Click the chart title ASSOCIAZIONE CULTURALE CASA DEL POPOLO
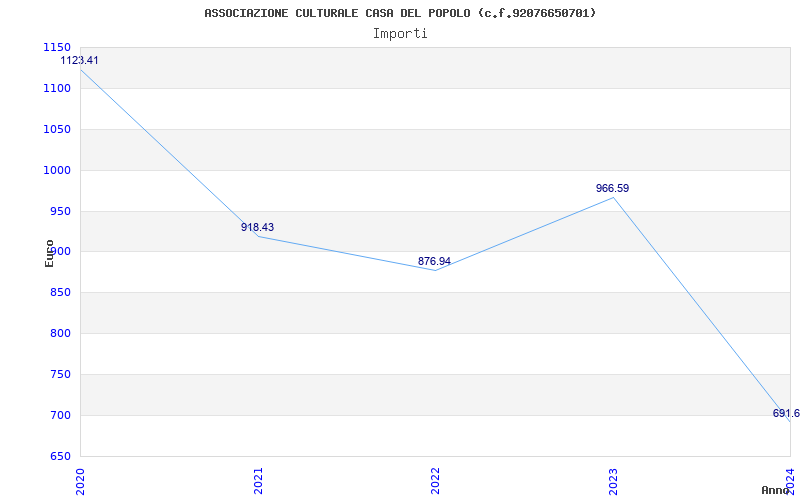800x500 pixels. 400,13
